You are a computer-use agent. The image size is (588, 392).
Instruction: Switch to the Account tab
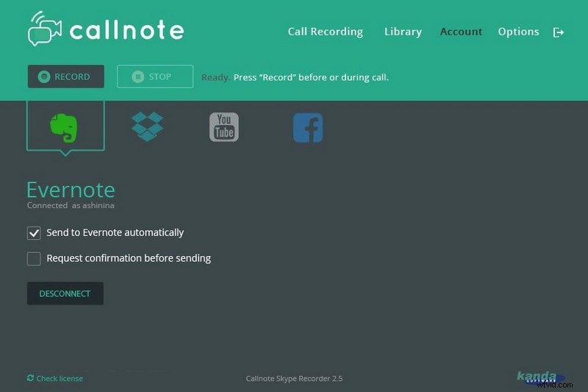tap(461, 32)
